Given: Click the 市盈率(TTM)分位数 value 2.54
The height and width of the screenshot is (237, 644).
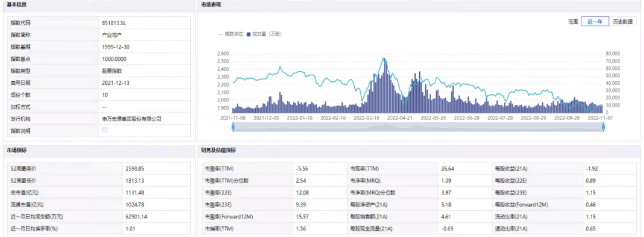Looking at the screenshot, I should pos(301,180).
